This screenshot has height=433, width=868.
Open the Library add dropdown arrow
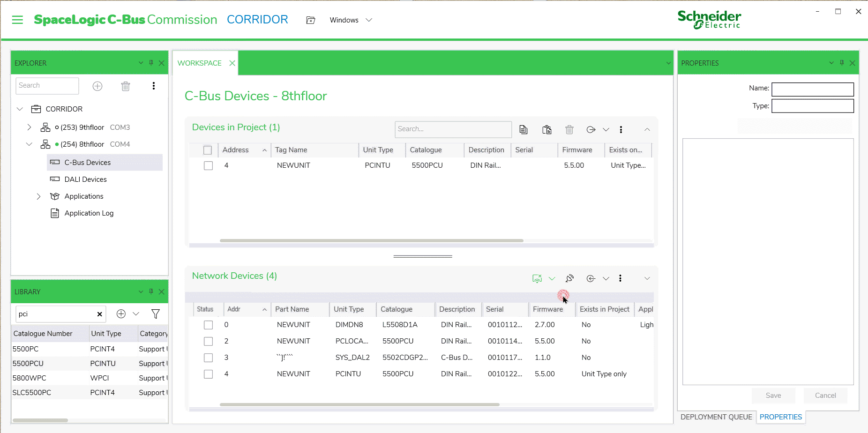(136, 314)
